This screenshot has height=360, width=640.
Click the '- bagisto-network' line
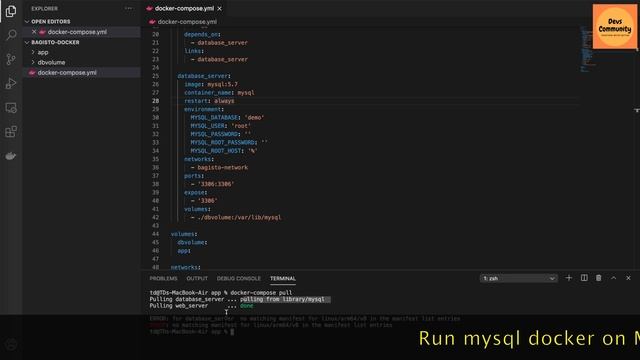pyautogui.click(x=219, y=167)
